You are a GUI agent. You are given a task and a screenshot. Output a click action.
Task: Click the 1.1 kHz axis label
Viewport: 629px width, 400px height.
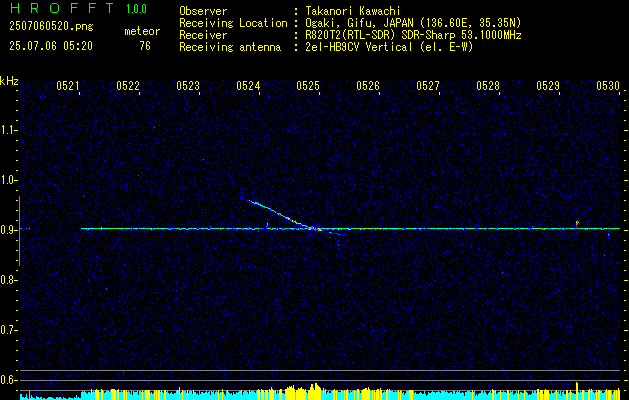click(x=8, y=130)
